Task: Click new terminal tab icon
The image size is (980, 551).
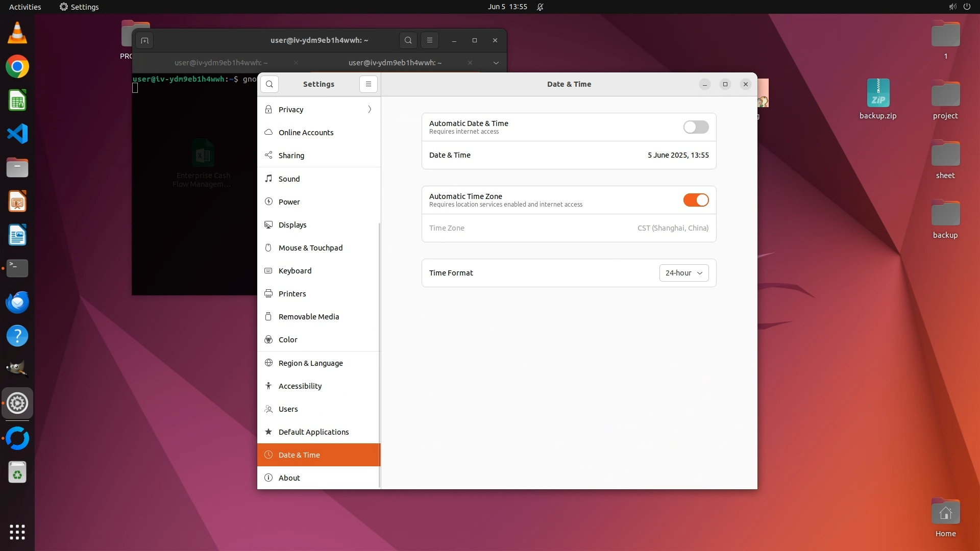Action: point(144,40)
